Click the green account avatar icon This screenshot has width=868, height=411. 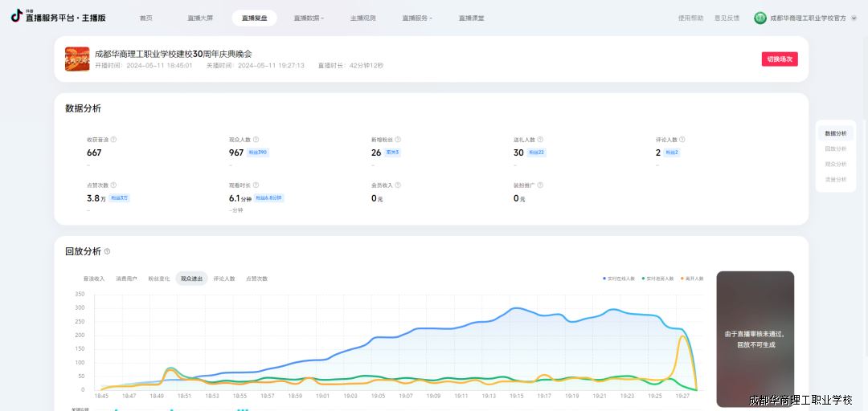pyautogui.click(x=759, y=18)
